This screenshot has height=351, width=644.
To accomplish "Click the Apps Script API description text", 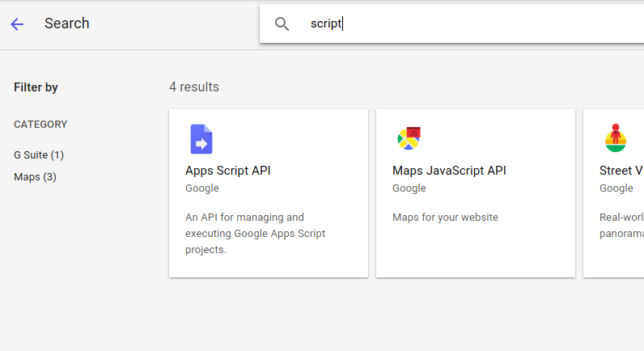I will pyautogui.click(x=255, y=233).
